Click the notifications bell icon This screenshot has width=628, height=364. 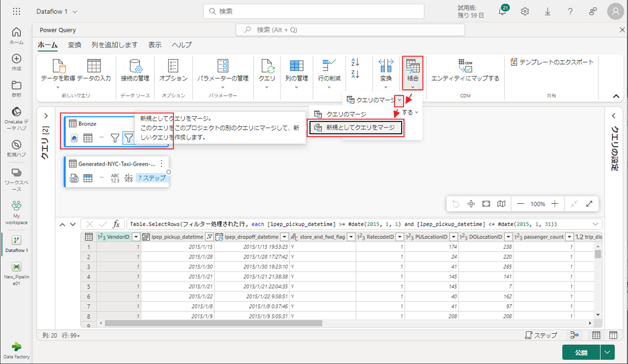click(502, 12)
